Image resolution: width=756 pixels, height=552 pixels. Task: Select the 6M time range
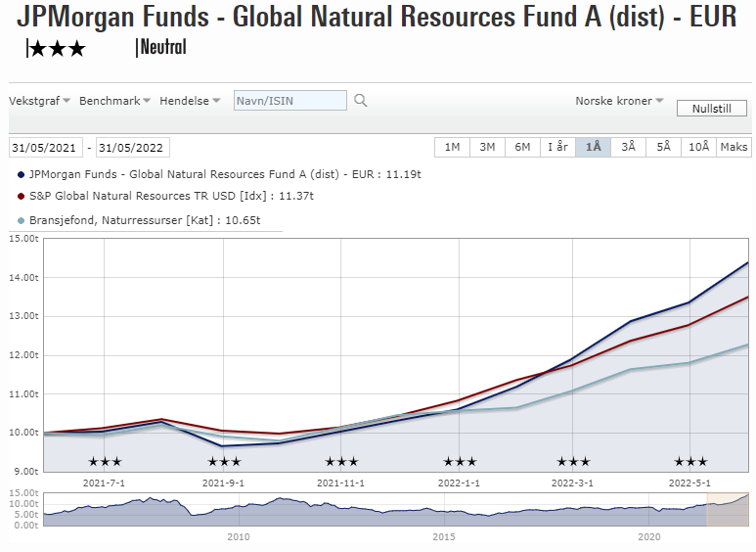click(x=522, y=147)
